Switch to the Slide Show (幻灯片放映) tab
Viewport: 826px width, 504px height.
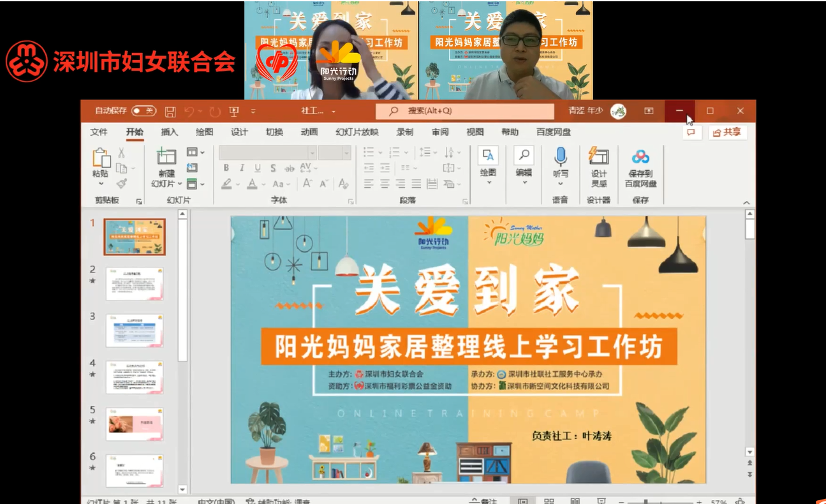357,132
